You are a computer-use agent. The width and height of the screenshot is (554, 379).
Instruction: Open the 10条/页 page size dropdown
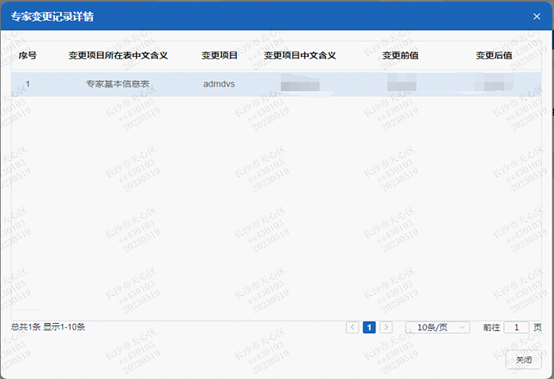point(437,327)
